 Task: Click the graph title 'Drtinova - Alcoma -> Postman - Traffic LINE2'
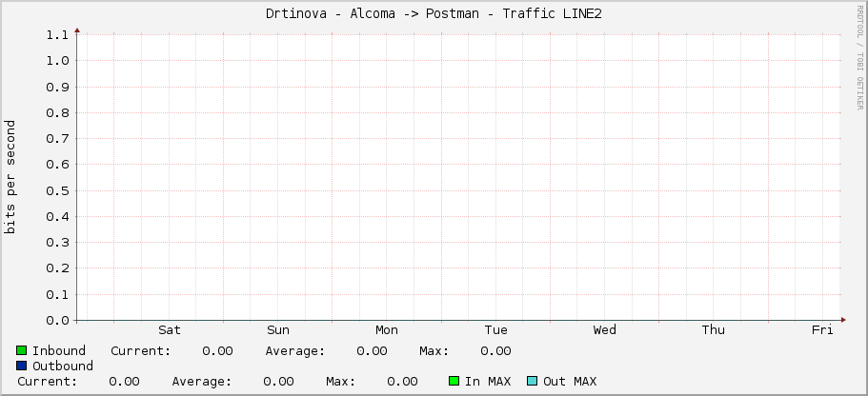point(434,14)
